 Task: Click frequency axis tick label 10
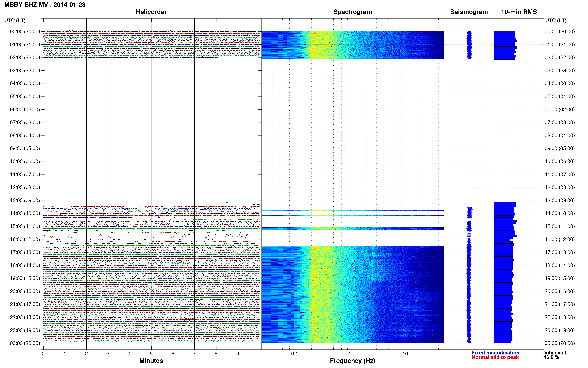coord(405,354)
